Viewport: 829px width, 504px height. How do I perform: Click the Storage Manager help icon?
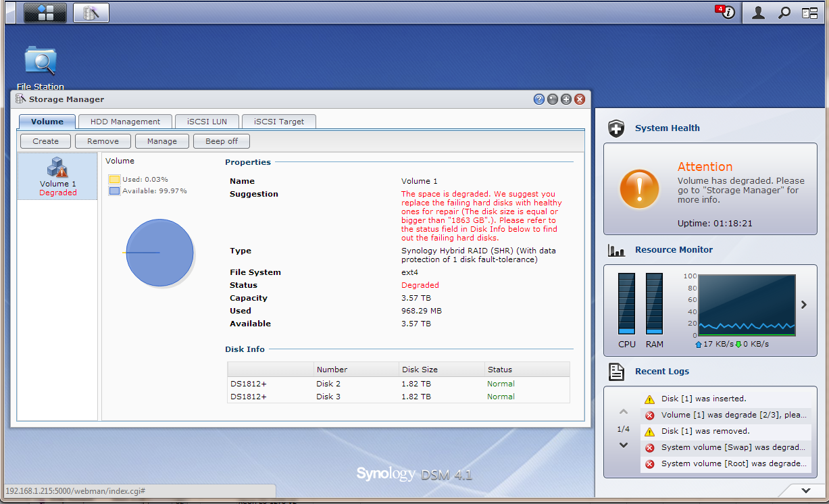(x=539, y=99)
